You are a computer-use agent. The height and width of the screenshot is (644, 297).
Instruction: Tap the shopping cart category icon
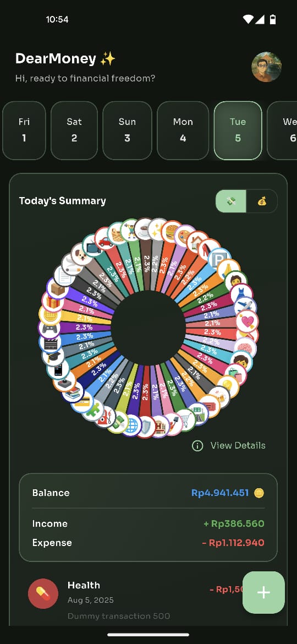click(x=186, y=420)
